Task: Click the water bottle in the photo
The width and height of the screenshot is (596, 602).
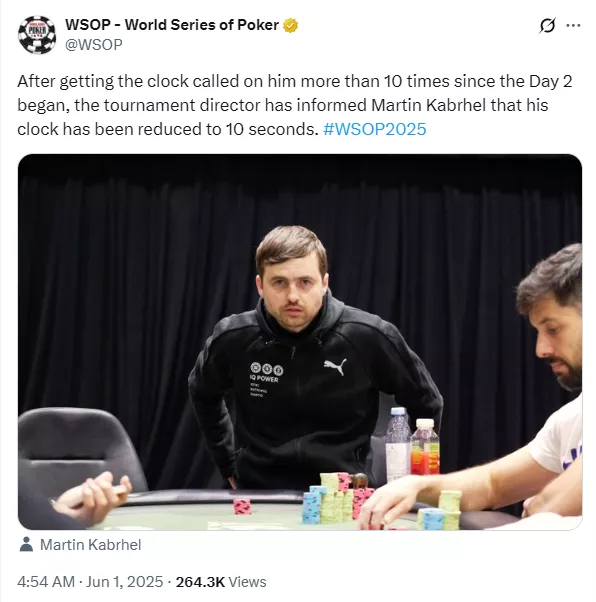Action: tap(398, 444)
